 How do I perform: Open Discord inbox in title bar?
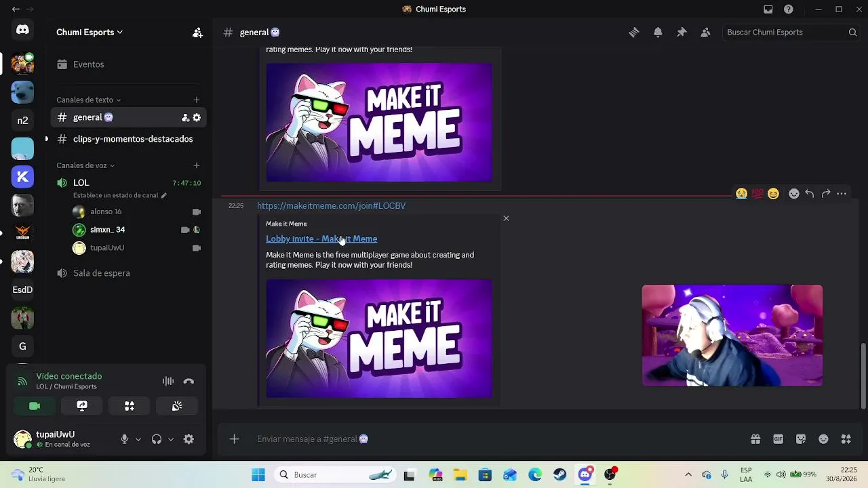click(768, 9)
